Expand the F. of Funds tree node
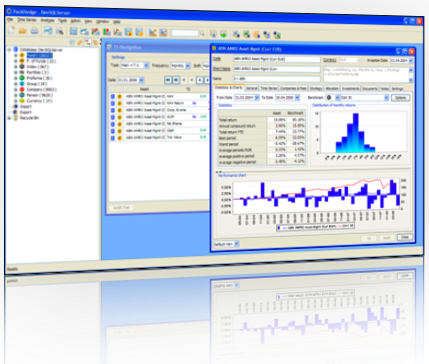429x364 pixels. [15, 61]
